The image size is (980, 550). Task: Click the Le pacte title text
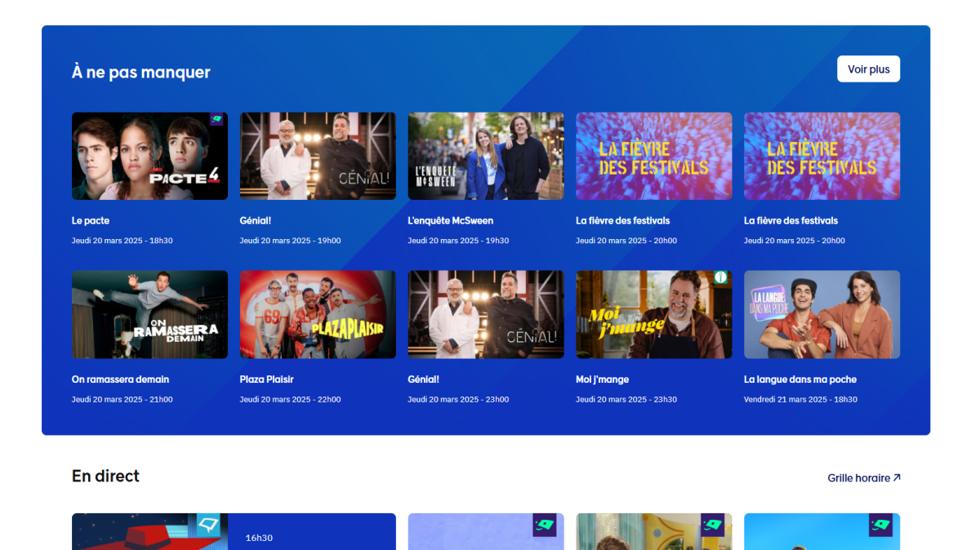click(x=91, y=220)
